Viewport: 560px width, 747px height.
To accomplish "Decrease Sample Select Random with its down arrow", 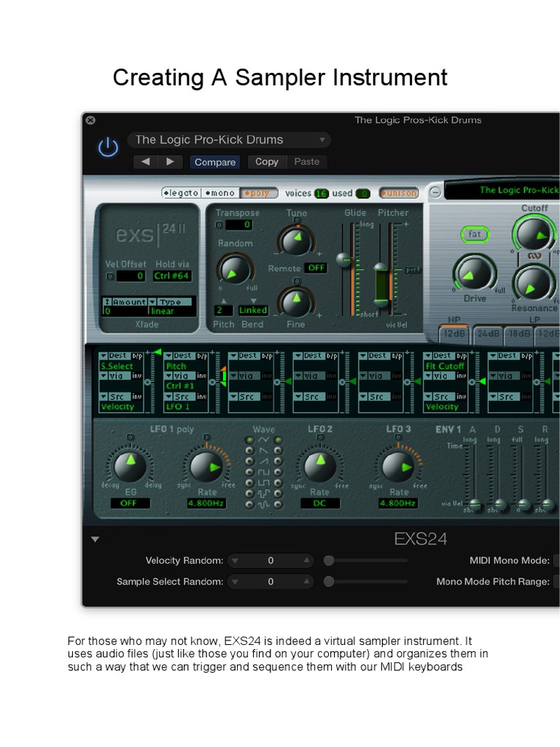I will click(x=235, y=581).
